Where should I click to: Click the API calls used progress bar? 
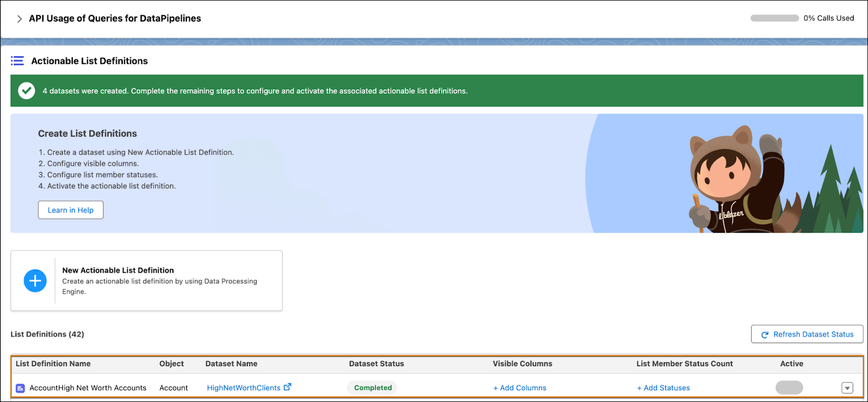(774, 18)
